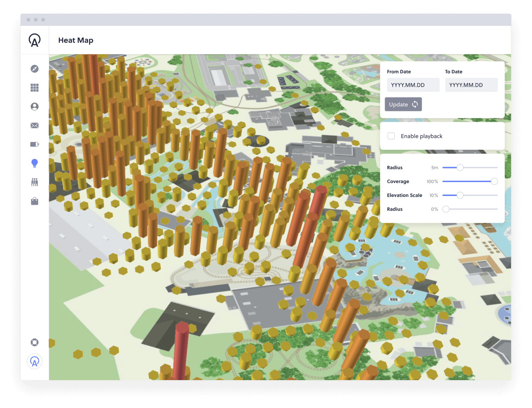Click the refresh icon inside Update button
This screenshot has height=408, width=532.
pyautogui.click(x=415, y=104)
